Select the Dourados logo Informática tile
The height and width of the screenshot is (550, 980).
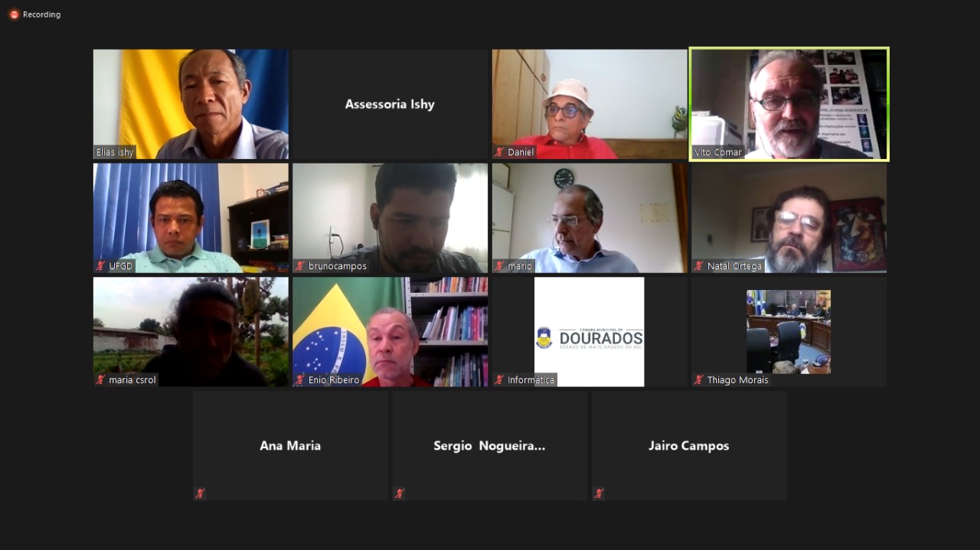coord(590,332)
